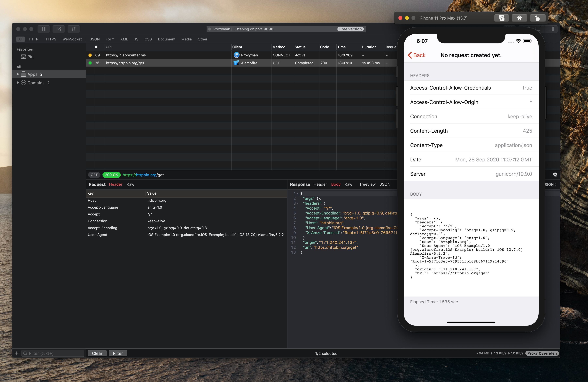
Task: Switch to Response Treeview tab
Action: tap(367, 184)
